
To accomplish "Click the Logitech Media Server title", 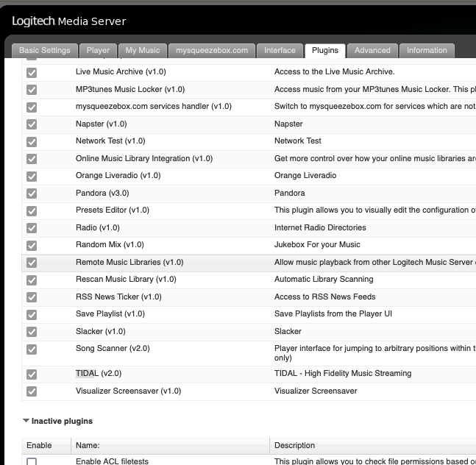I will (69, 21).
